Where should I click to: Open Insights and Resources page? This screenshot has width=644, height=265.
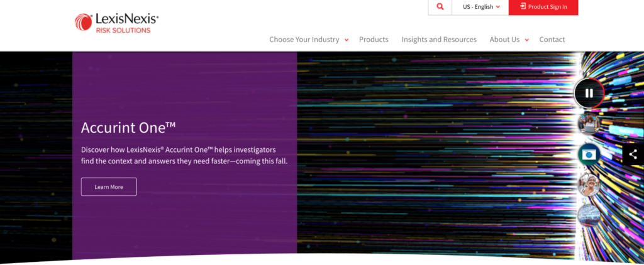coord(439,40)
